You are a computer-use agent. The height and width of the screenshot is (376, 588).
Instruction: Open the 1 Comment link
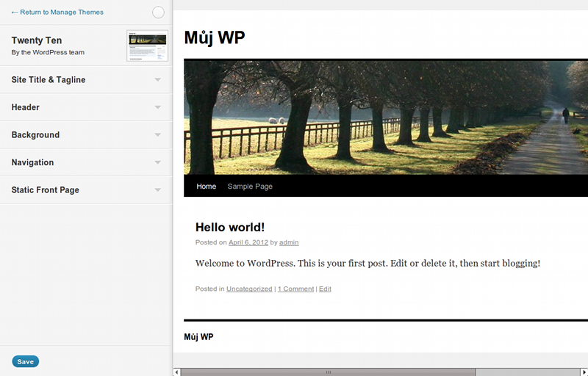click(296, 289)
